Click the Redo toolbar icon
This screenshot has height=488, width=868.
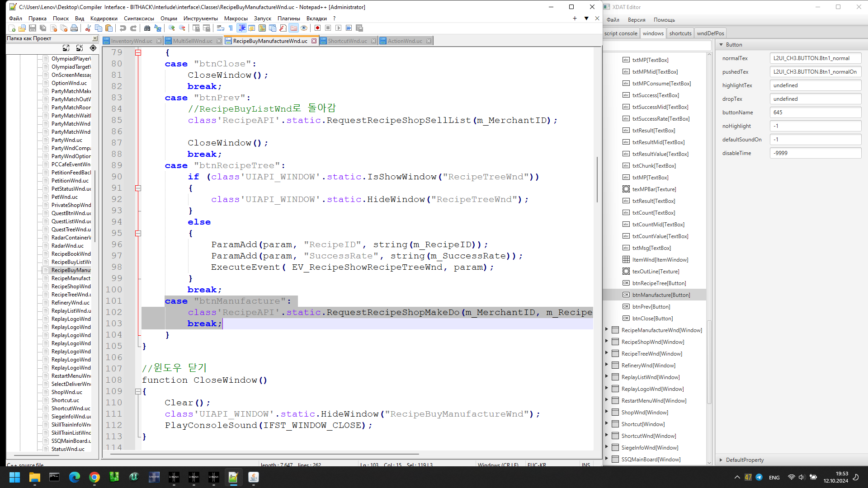[133, 28]
